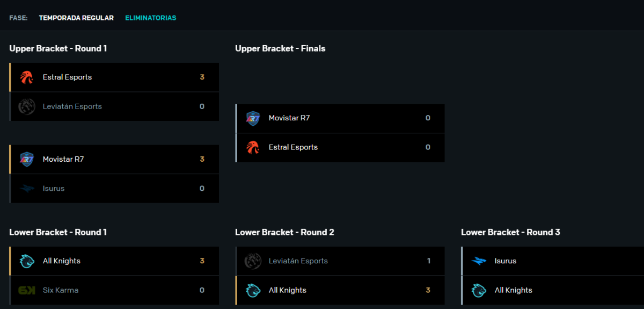Image resolution: width=644 pixels, height=309 pixels.
Task: Open Six Karma team name link
Action: point(61,290)
